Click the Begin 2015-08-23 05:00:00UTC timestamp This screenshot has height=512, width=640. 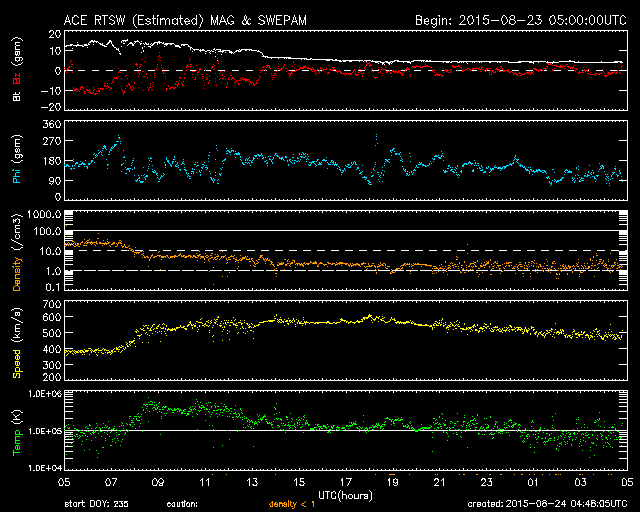pos(521,20)
